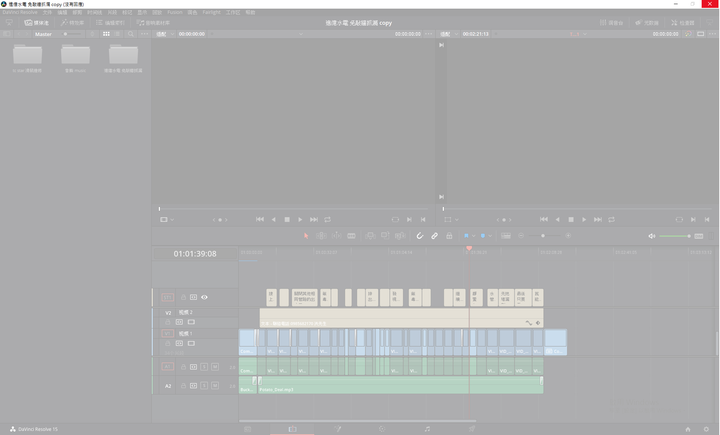720x435 pixels.
Task: Adjust the media pool thumbnail size slider
Action: [x=73, y=34]
